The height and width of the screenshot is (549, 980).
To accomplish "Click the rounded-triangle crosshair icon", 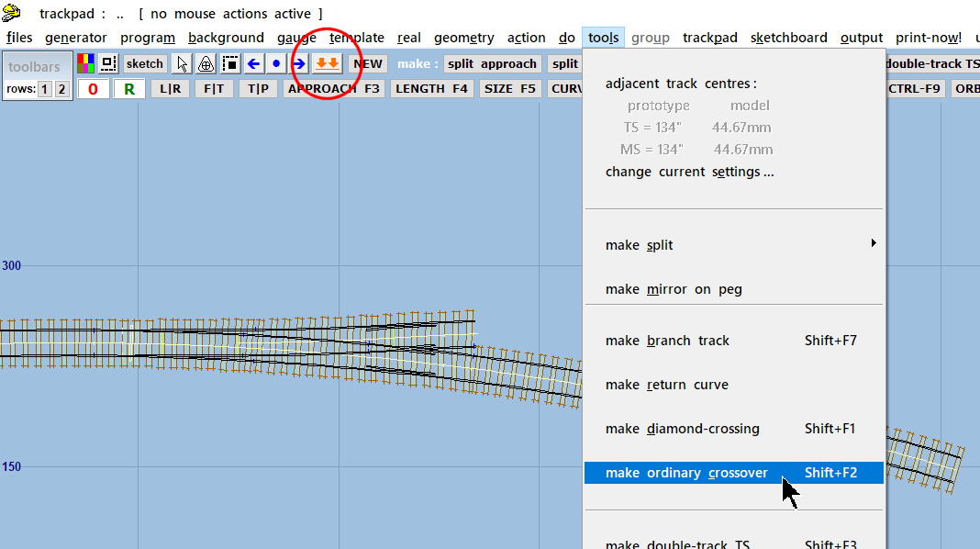I will pos(206,63).
